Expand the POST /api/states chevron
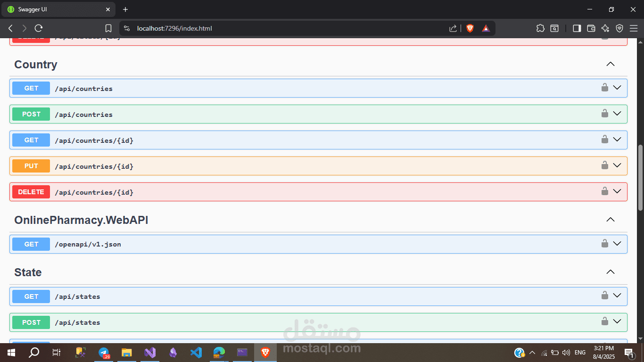The height and width of the screenshot is (362, 644). [617, 321]
